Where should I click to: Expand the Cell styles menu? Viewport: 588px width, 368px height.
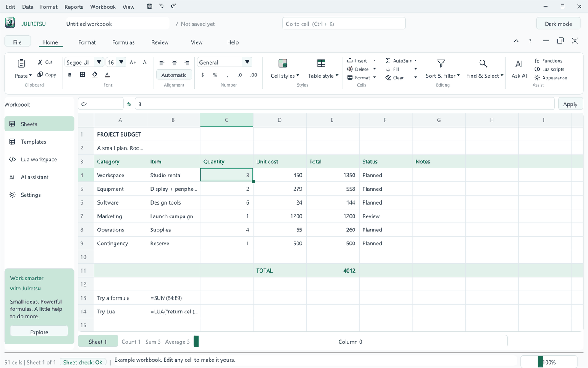pyautogui.click(x=285, y=76)
